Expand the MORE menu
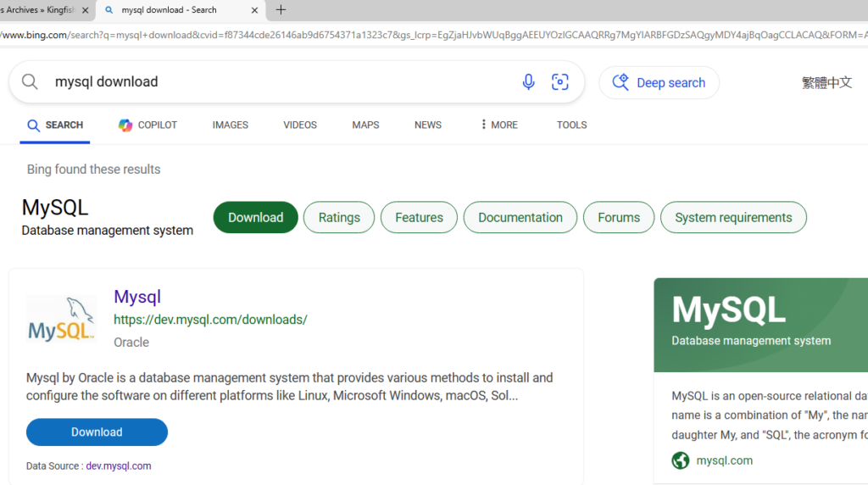 point(499,125)
